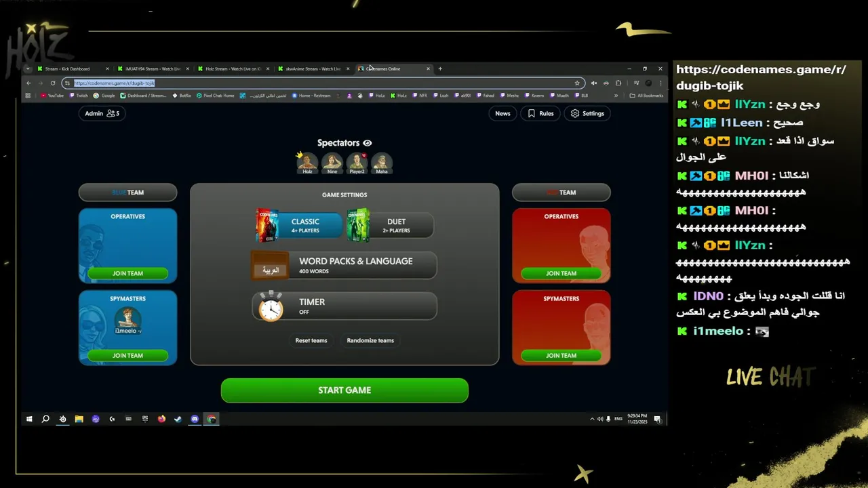Click the Holz spectator avatar
Viewport: 868px width, 488px height.
(307, 163)
